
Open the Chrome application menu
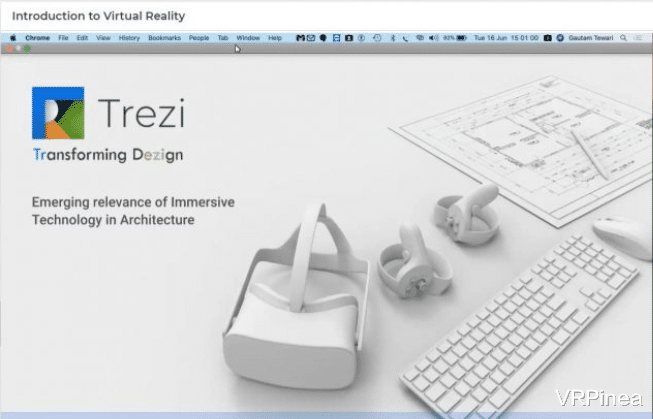37,38
